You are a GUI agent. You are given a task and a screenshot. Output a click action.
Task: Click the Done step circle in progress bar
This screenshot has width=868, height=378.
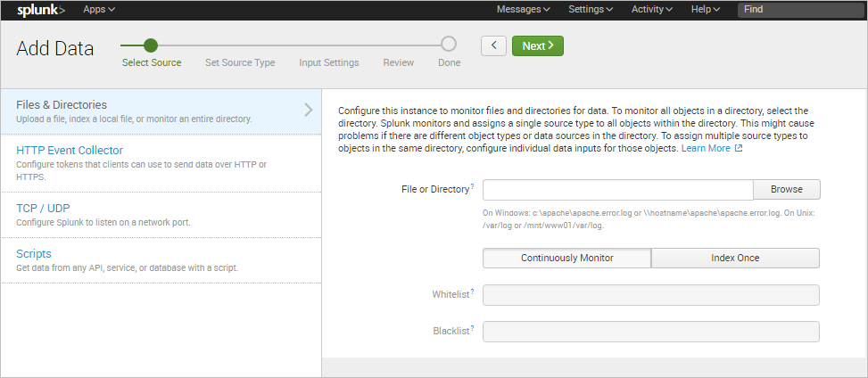[x=449, y=45]
